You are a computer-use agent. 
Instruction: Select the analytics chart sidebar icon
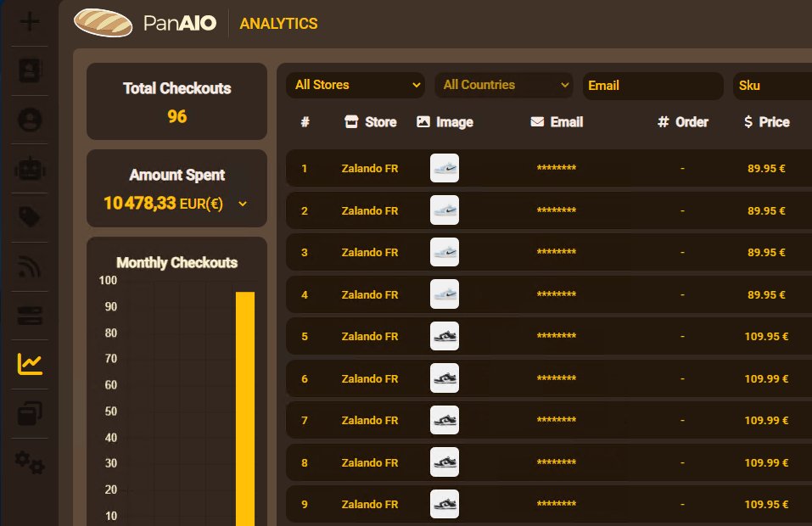(30, 364)
